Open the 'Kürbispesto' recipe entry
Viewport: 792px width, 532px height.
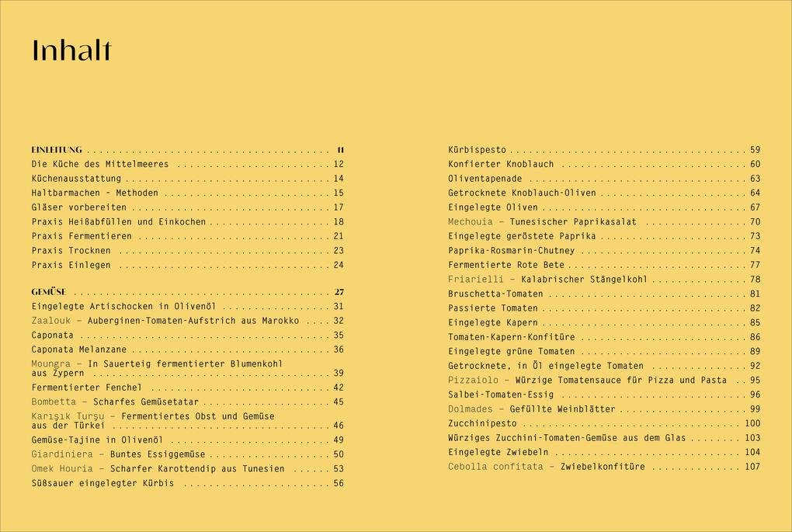pyautogui.click(x=477, y=150)
